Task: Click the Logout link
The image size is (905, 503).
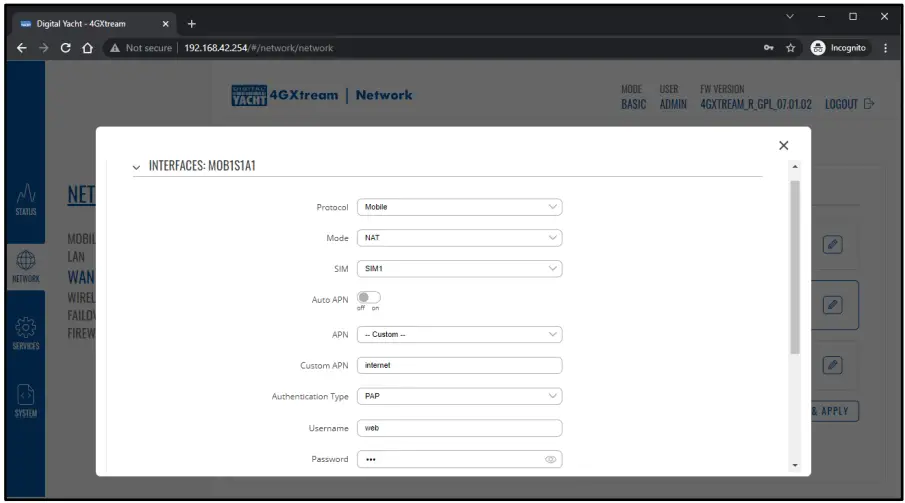Action: click(841, 104)
